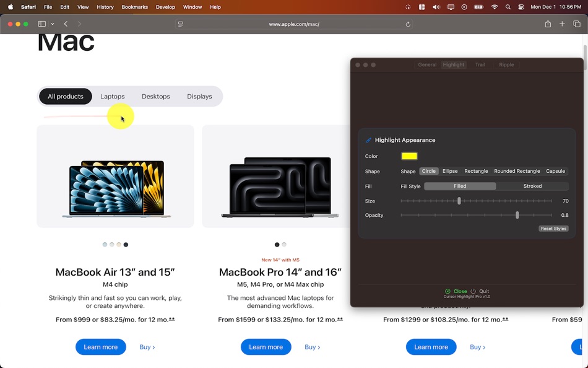Open the volume menu bar icon
588x368 pixels.
click(436, 7)
